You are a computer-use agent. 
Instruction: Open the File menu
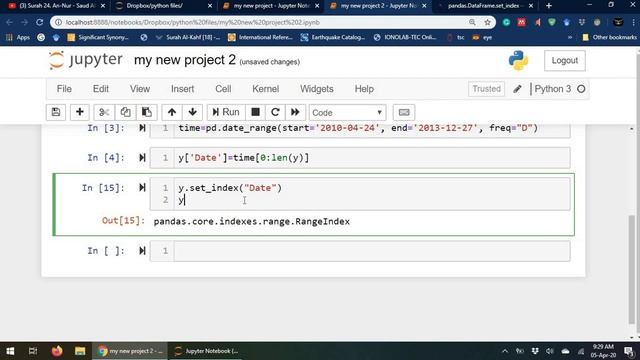(x=64, y=89)
